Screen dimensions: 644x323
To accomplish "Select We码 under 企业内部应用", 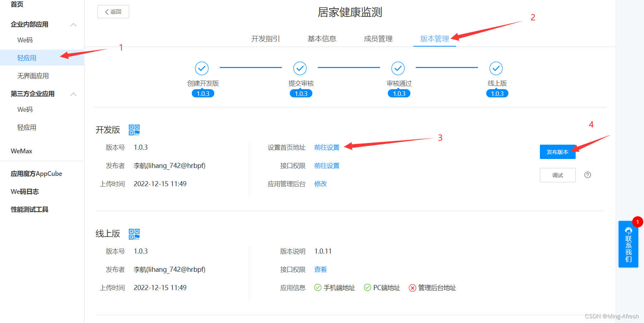I will point(25,40).
